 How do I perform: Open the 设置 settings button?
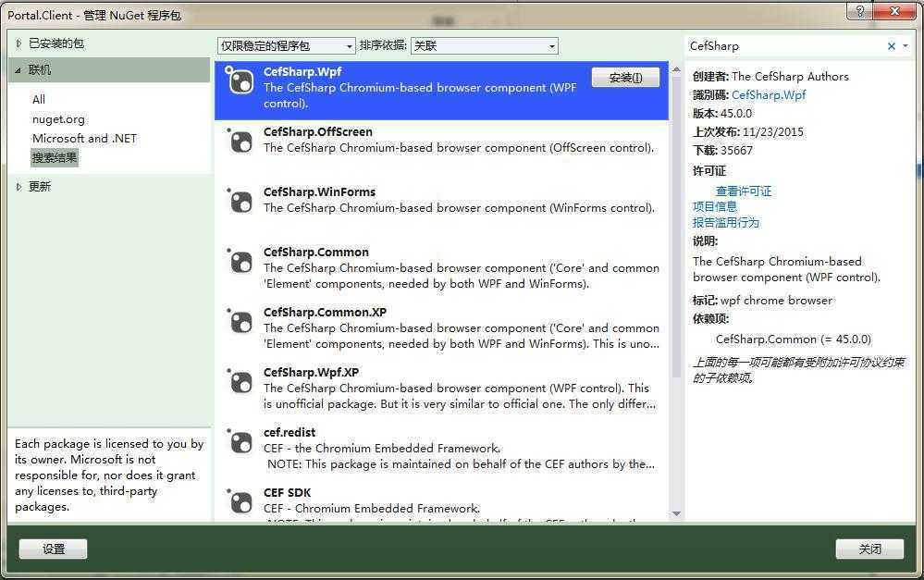pos(53,549)
